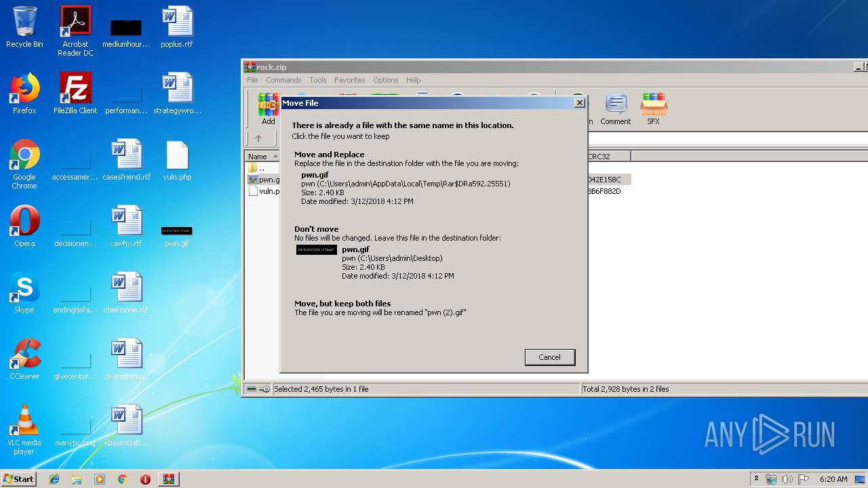The width and height of the screenshot is (868, 488).
Task: Select givecentur... desktop item
Action: (75, 365)
